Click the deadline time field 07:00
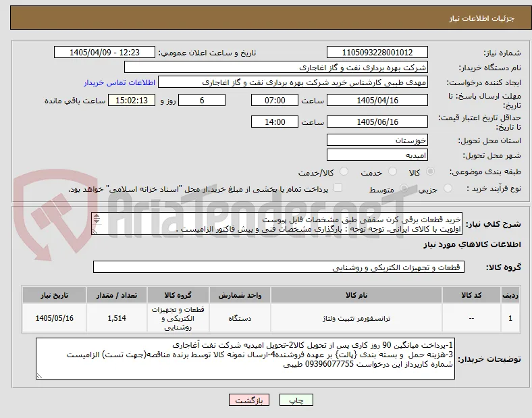This screenshot has width=532, height=418. click(x=275, y=100)
